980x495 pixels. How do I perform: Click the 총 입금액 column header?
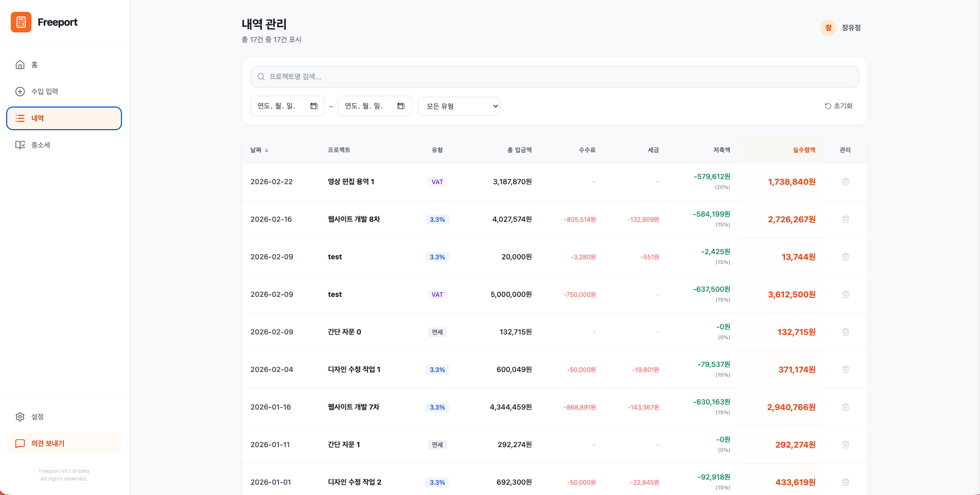coord(519,150)
